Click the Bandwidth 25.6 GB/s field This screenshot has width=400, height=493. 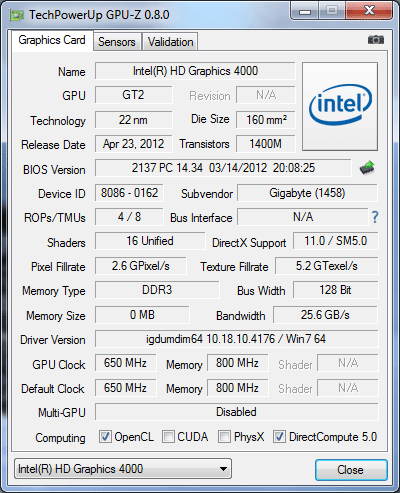[325, 315]
